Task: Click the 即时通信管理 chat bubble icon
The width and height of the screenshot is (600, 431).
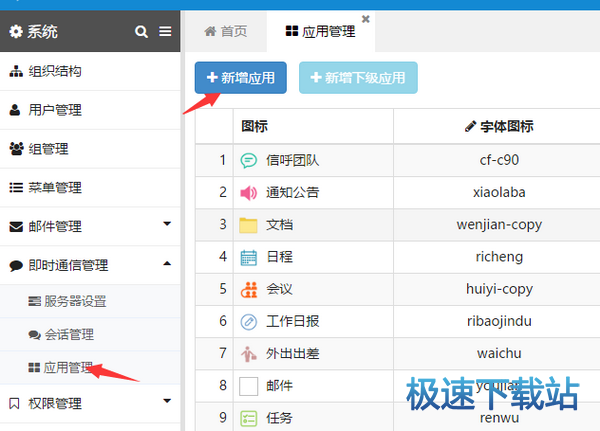Action: (16, 265)
